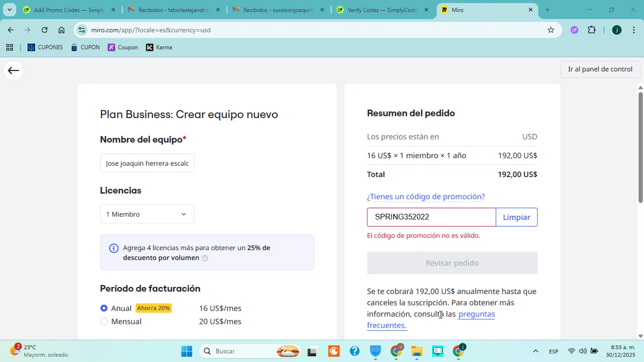
Task: Open the purple extension icon in toolbar
Action: click(574, 30)
